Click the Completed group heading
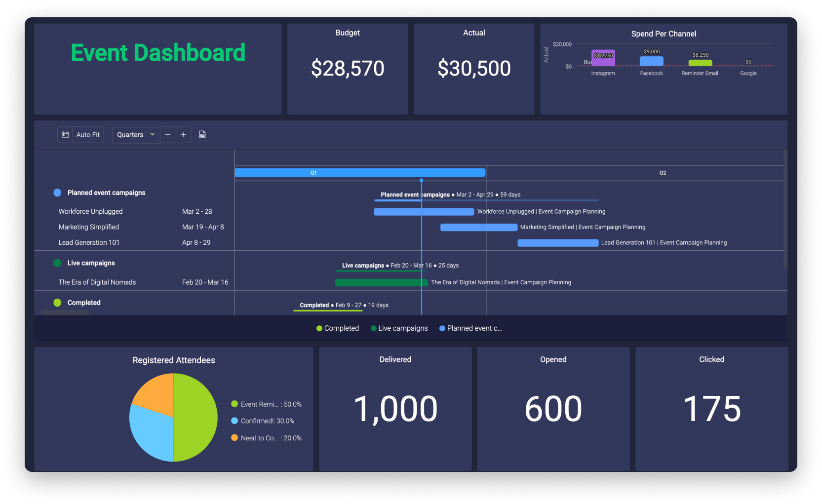The width and height of the screenshot is (822, 504). (84, 303)
